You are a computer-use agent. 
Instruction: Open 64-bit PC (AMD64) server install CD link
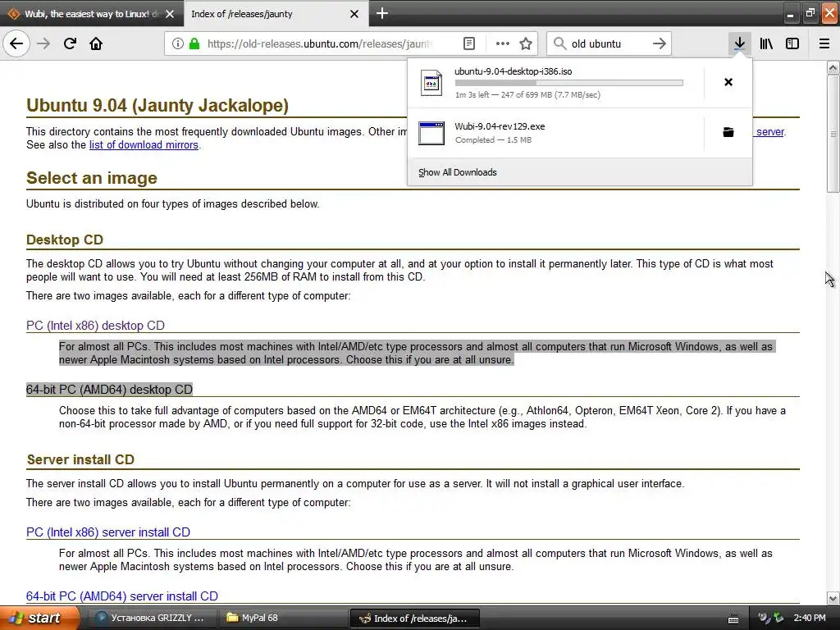click(122, 596)
